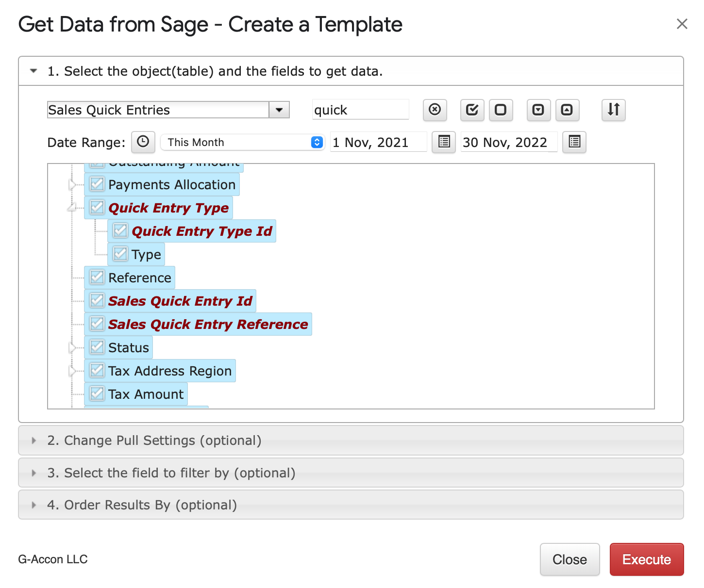Click the Close button
704x588 pixels.
570,559
